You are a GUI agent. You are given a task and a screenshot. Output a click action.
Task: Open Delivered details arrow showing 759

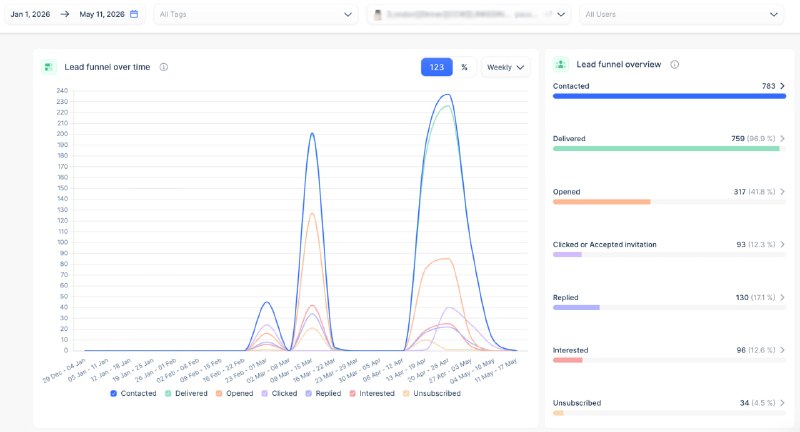click(x=782, y=138)
